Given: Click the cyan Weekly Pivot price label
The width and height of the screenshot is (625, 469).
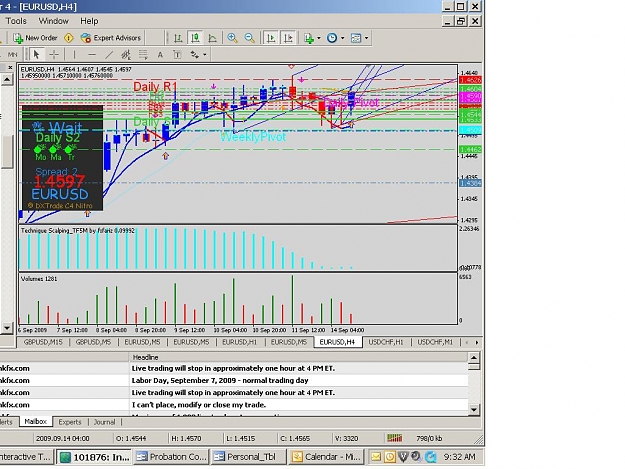Looking at the screenshot, I should (470, 130).
